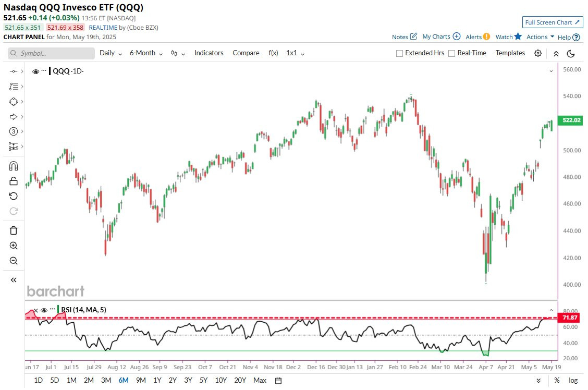Viewport: 588px width, 390px height.
Task: Open chart settings gear icon
Action: [x=538, y=53]
